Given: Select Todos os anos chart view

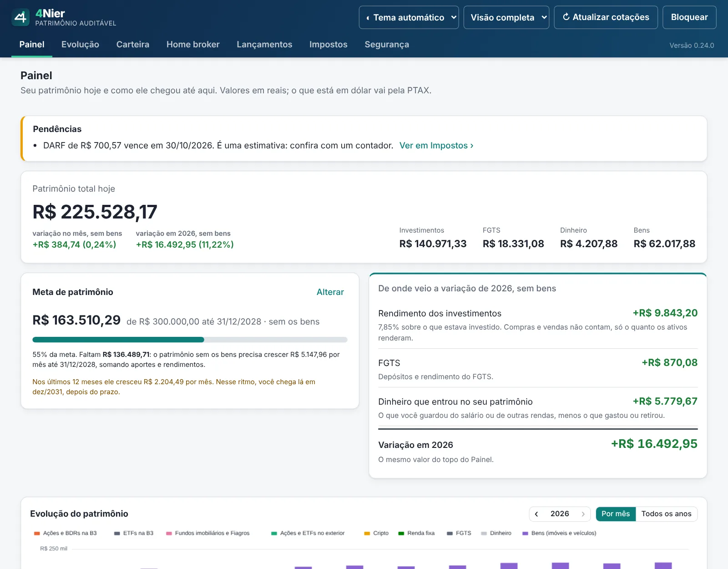Looking at the screenshot, I should pos(667,514).
